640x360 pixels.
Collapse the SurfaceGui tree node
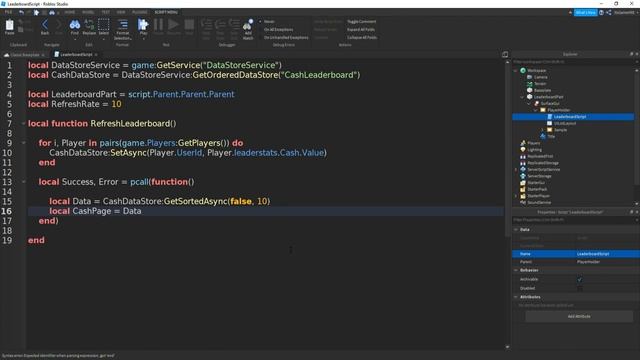coord(529,104)
